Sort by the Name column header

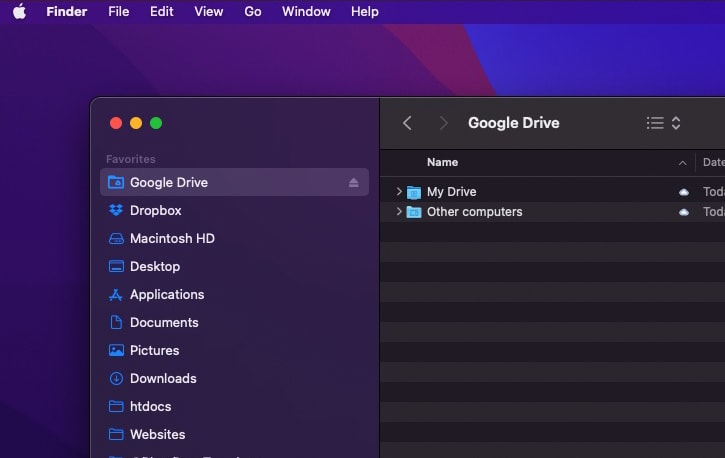tap(442, 162)
